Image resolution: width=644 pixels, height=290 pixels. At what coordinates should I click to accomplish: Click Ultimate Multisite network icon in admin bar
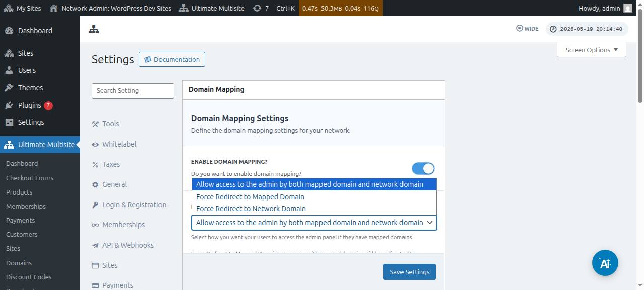pos(183,8)
